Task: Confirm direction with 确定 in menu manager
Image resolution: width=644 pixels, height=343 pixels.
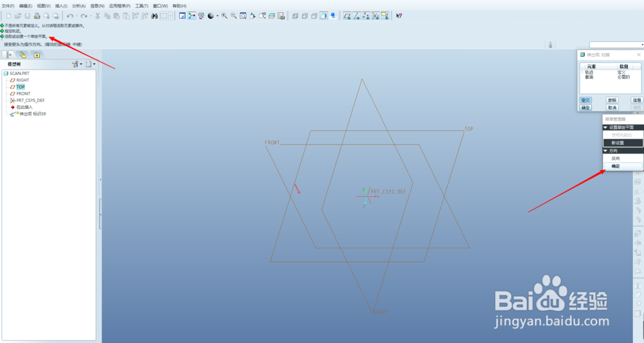Action: [623, 166]
